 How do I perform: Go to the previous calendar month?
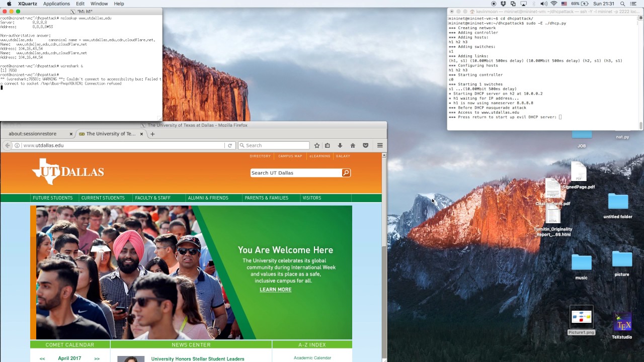coord(42,359)
